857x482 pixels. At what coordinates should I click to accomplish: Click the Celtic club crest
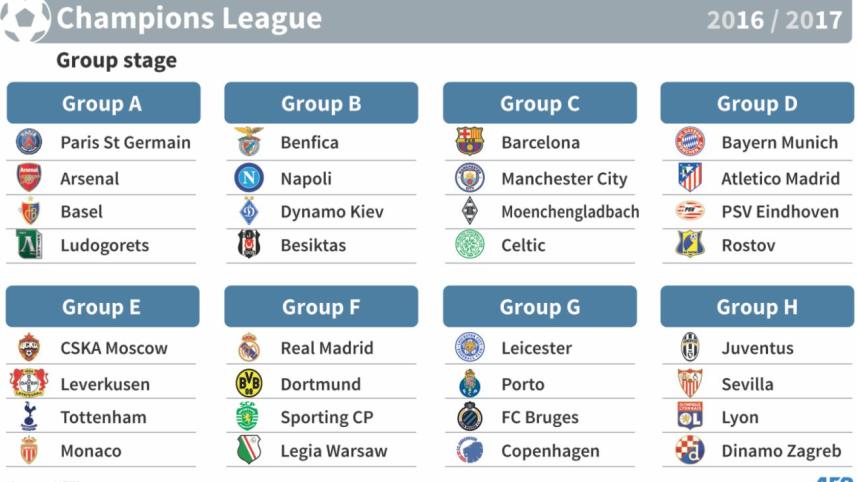tap(469, 244)
